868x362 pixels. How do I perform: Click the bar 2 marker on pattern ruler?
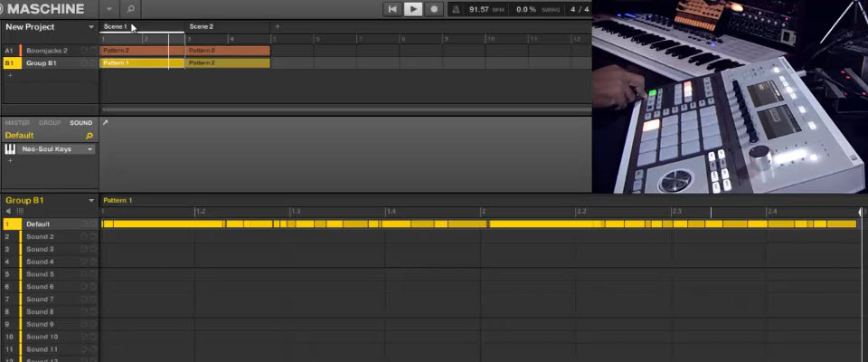coord(483,212)
